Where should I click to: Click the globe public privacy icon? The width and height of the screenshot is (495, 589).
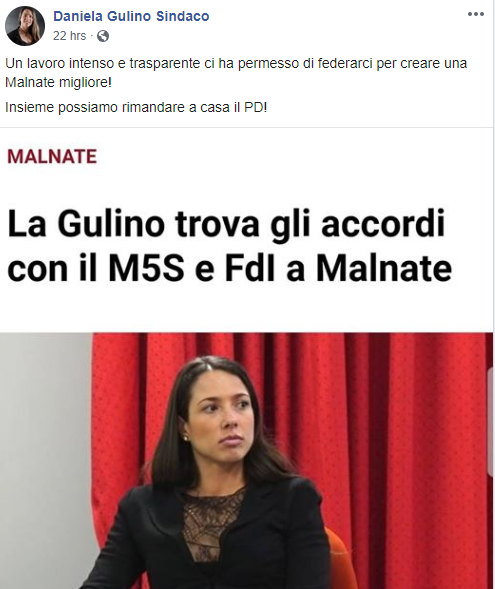click(x=103, y=36)
